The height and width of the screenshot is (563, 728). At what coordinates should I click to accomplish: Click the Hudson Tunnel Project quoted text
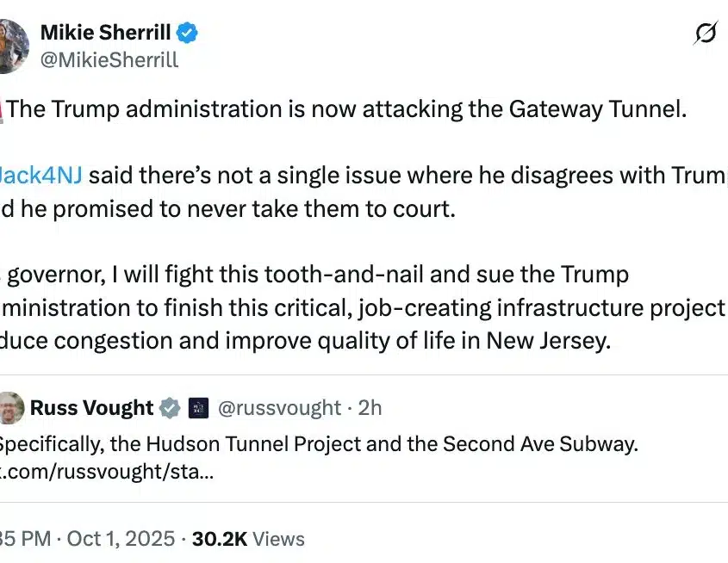click(319, 444)
